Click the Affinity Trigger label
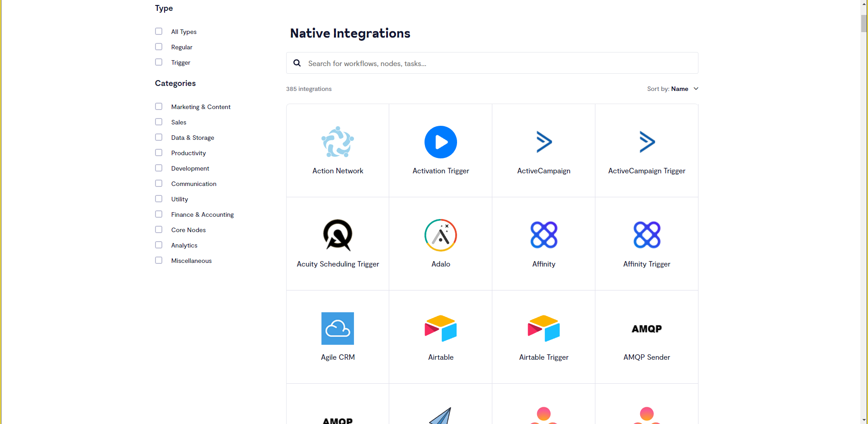 coord(647,264)
